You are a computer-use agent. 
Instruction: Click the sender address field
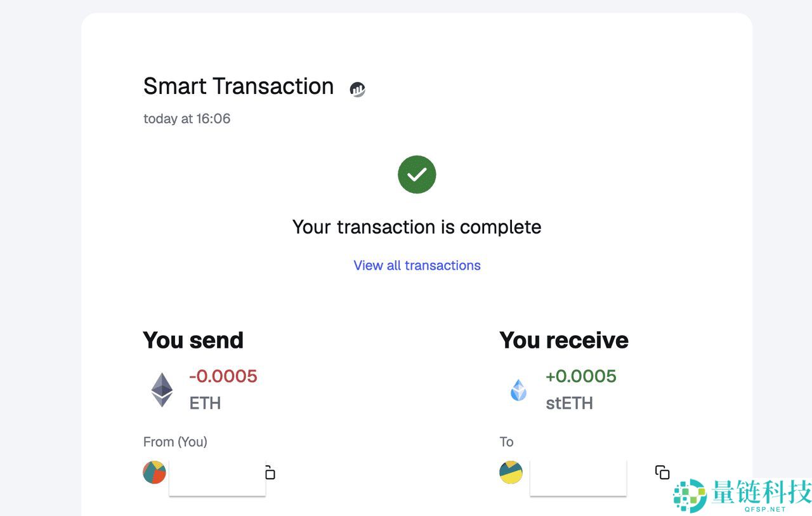coord(217,477)
